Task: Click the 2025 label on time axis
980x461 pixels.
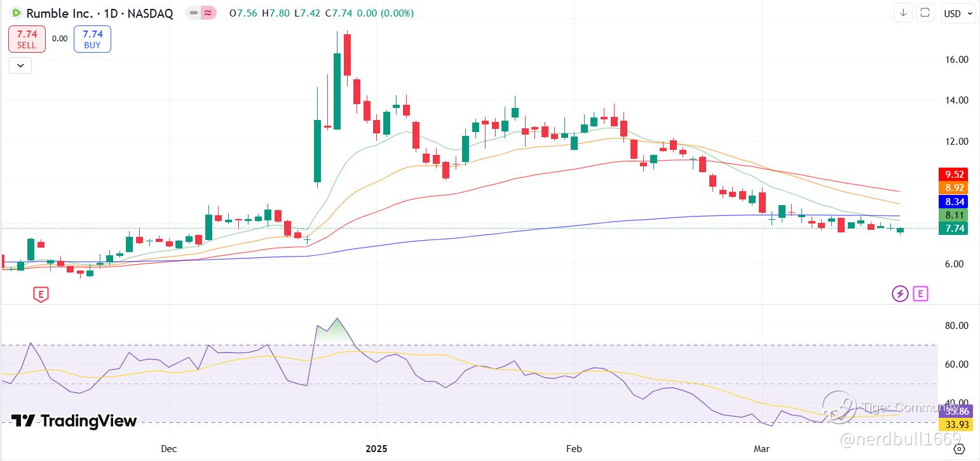Action: 376,449
